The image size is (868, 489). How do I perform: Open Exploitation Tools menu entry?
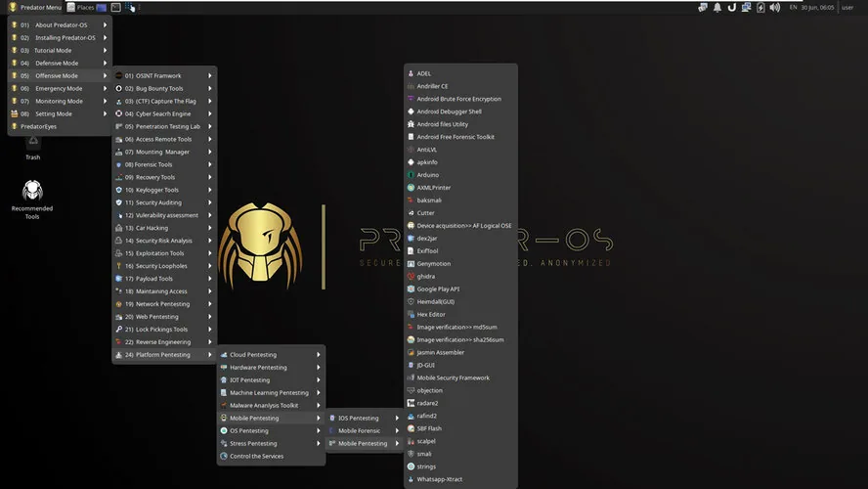click(x=164, y=253)
